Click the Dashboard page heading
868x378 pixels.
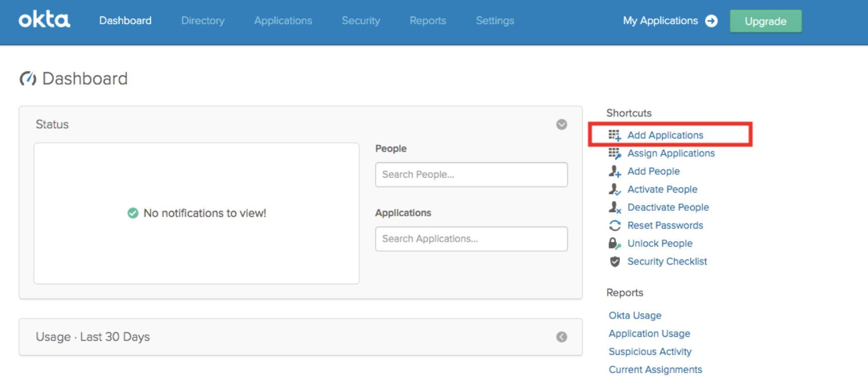click(85, 78)
